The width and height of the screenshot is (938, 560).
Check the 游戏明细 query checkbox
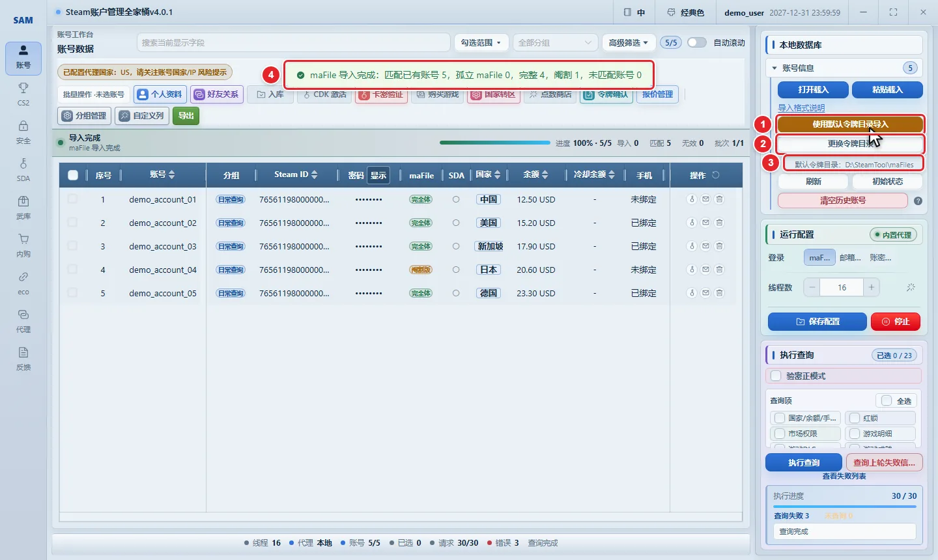point(855,434)
